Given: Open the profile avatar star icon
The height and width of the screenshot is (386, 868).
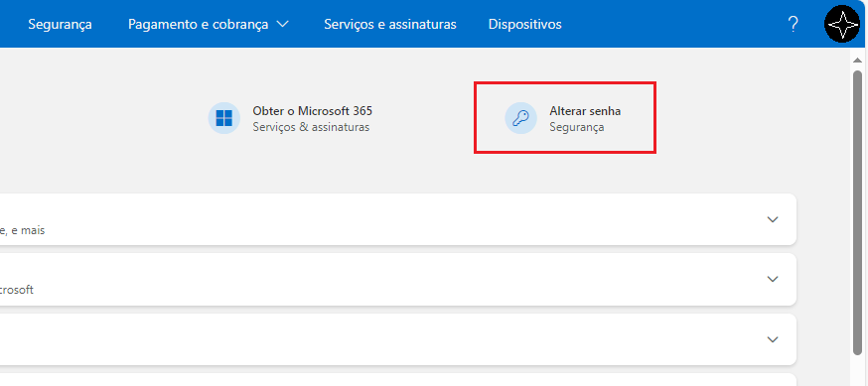Looking at the screenshot, I should pyautogui.click(x=841, y=25).
